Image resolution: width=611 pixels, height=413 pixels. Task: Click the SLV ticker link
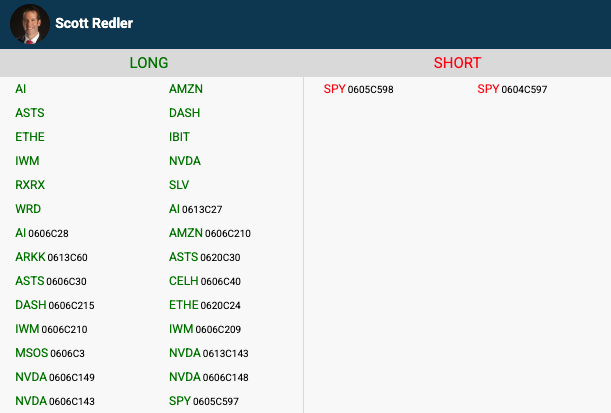click(179, 185)
